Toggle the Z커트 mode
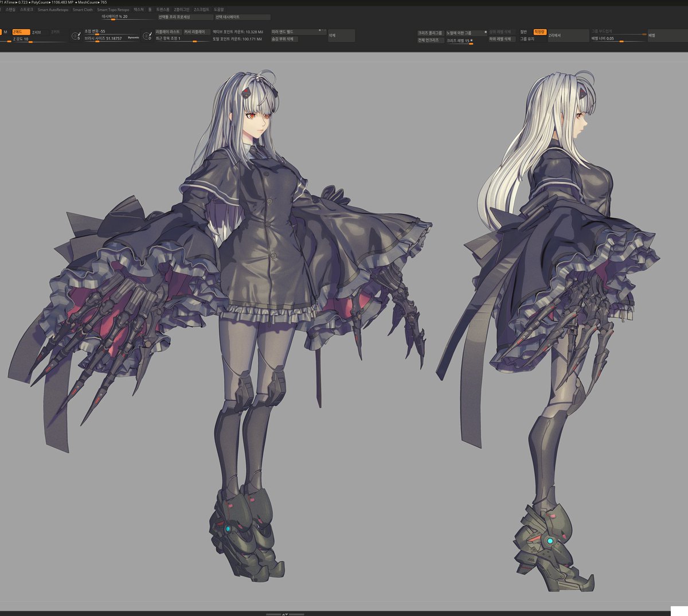 (56, 32)
